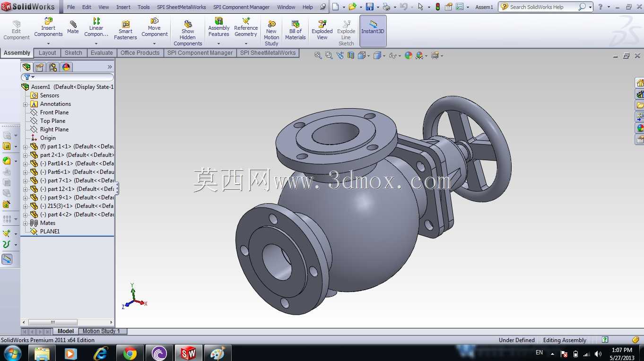Expand the Annotations tree node
This screenshot has width=644, height=361.
click(26, 104)
